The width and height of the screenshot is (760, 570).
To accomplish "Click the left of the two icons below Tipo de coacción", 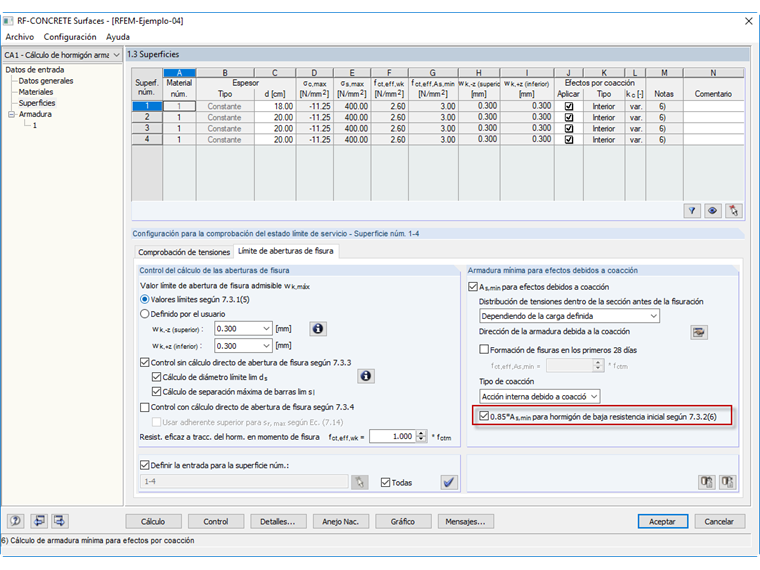I will click(x=706, y=482).
